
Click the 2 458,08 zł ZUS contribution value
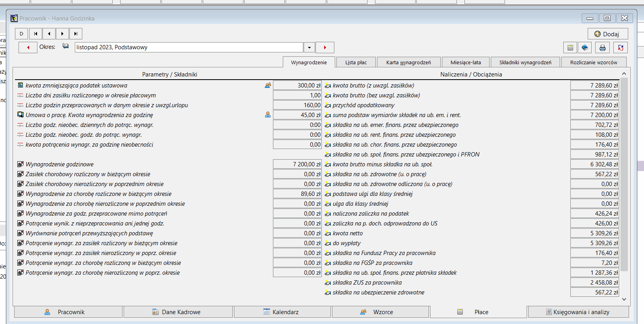point(595,283)
